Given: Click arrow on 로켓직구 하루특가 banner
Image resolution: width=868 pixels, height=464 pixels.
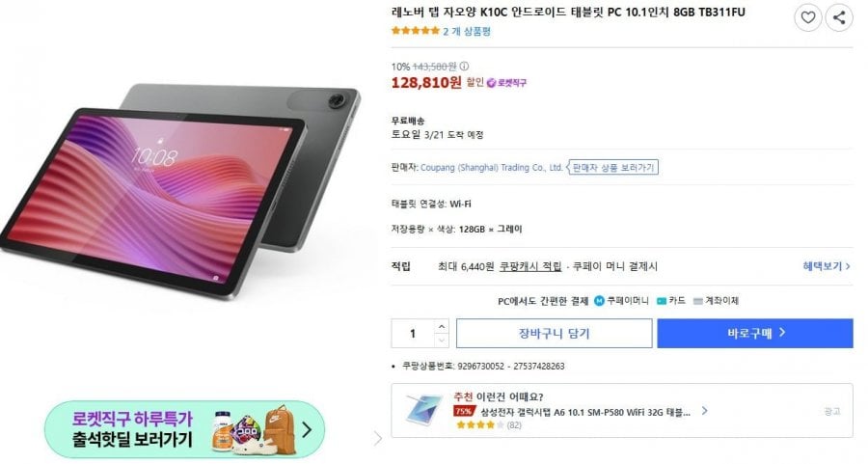Looking at the screenshot, I should pos(307,429).
